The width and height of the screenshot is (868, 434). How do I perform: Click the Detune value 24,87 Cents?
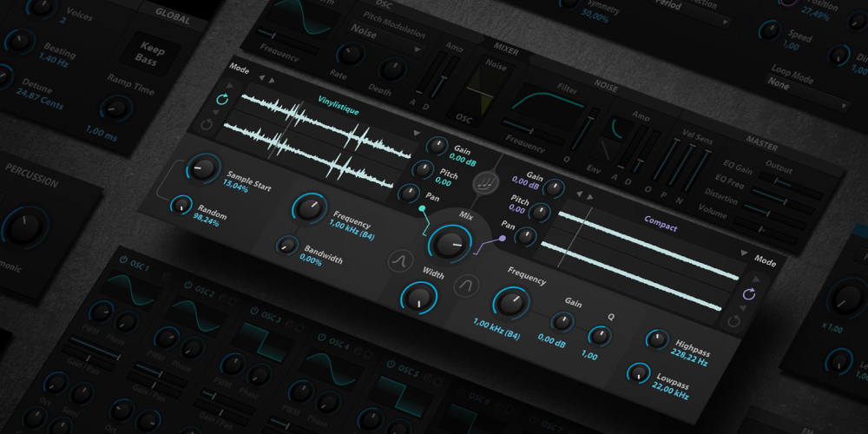tap(41, 98)
